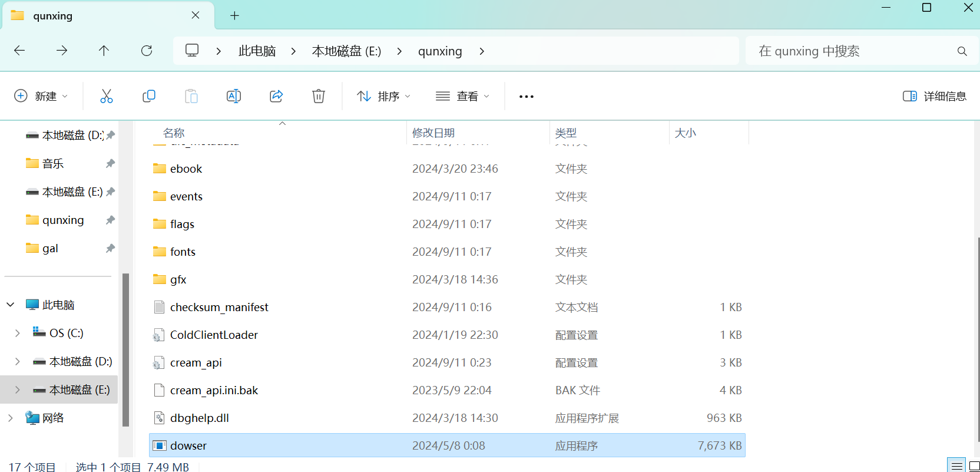Click the 新建 new button
980x472 pixels.
pyautogui.click(x=41, y=96)
